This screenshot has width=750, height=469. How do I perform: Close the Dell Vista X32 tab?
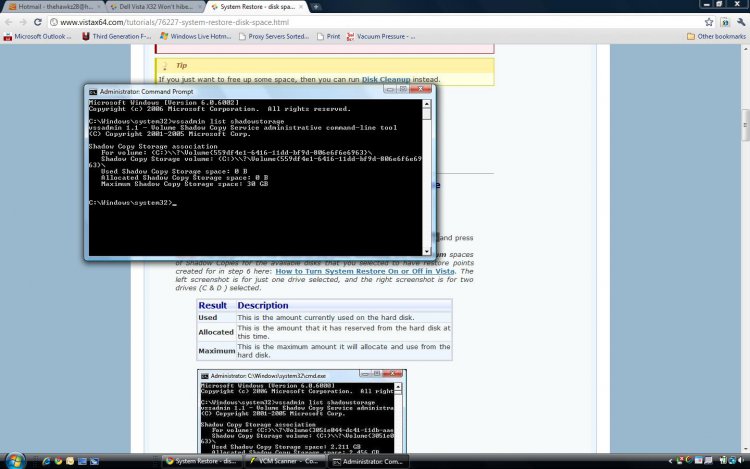pos(200,7)
